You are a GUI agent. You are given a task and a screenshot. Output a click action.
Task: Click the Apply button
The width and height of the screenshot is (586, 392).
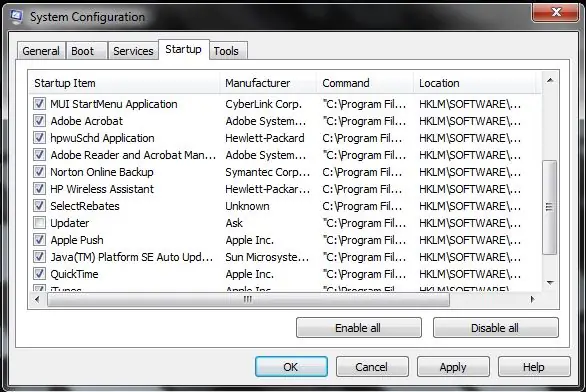coord(453,367)
